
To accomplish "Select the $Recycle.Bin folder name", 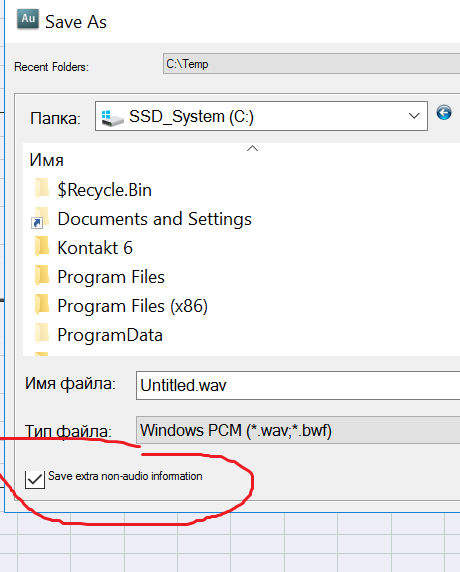I will [x=104, y=190].
